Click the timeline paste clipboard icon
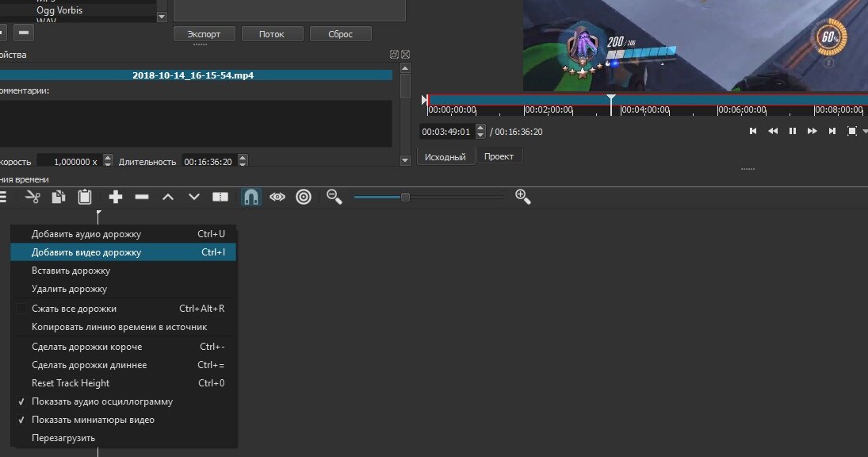The height and width of the screenshot is (457, 868). pyautogui.click(x=85, y=197)
